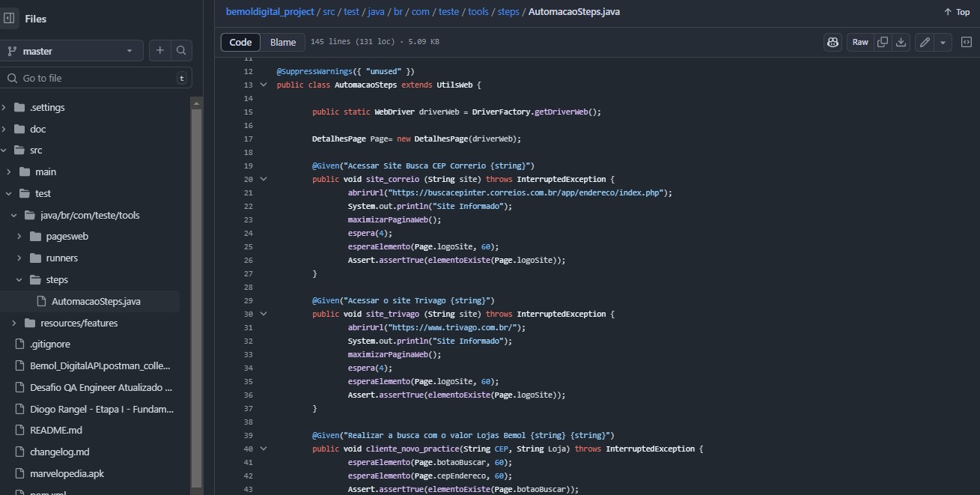Fold the site_correio method at line 20
Viewport: 980px width, 495px height.
(264, 179)
